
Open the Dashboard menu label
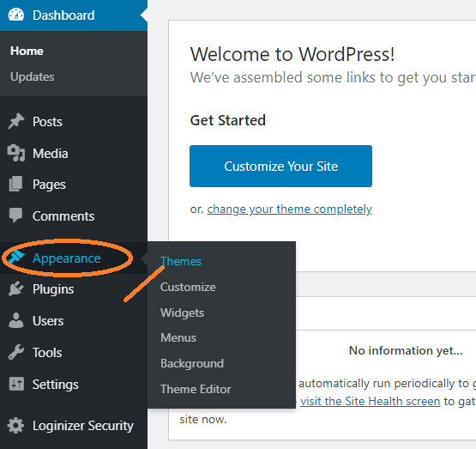63,15
